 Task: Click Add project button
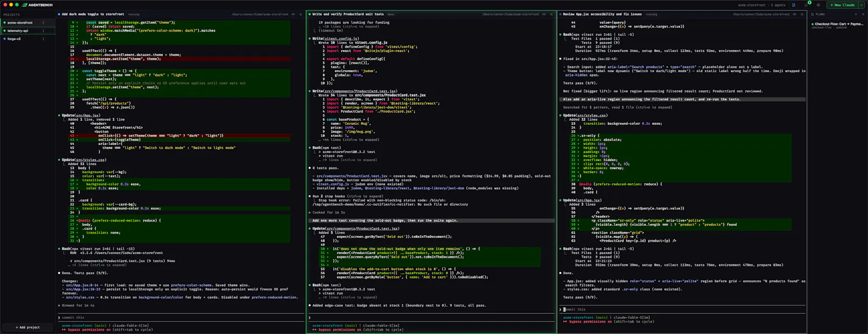pyautogui.click(x=28, y=327)
